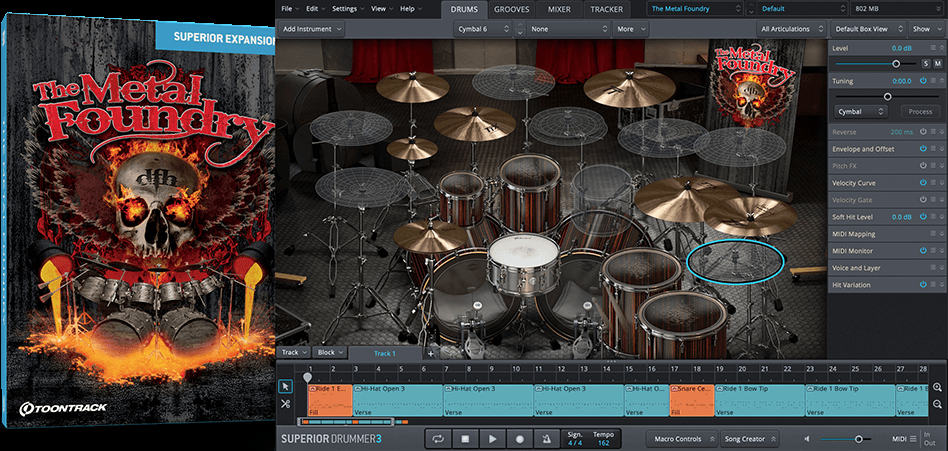Toggle the metronome icon
Screen dimensions: 948x451
[x=547, y=439]
